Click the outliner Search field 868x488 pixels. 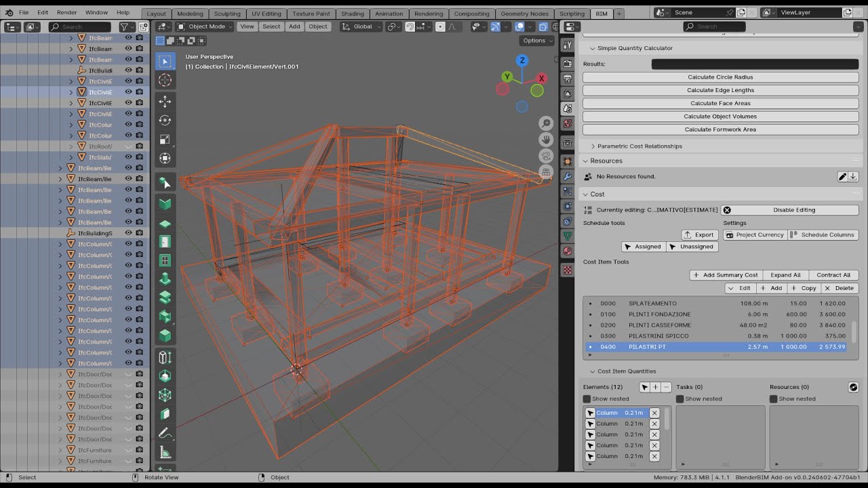coord(81,26)
